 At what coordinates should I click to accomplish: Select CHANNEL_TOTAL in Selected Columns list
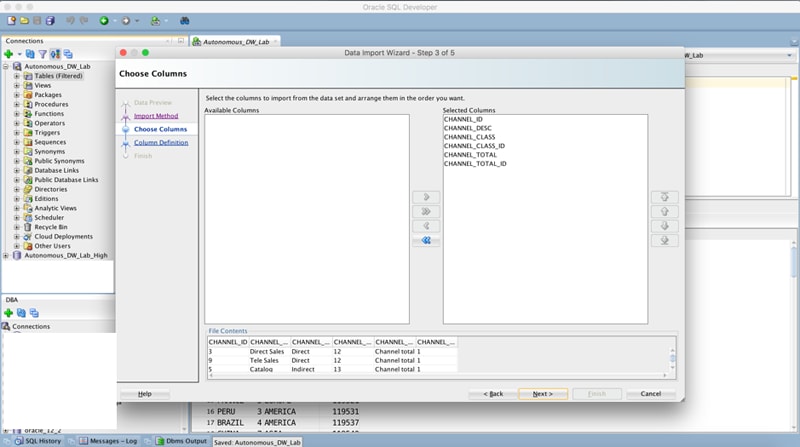coord(470,155)
